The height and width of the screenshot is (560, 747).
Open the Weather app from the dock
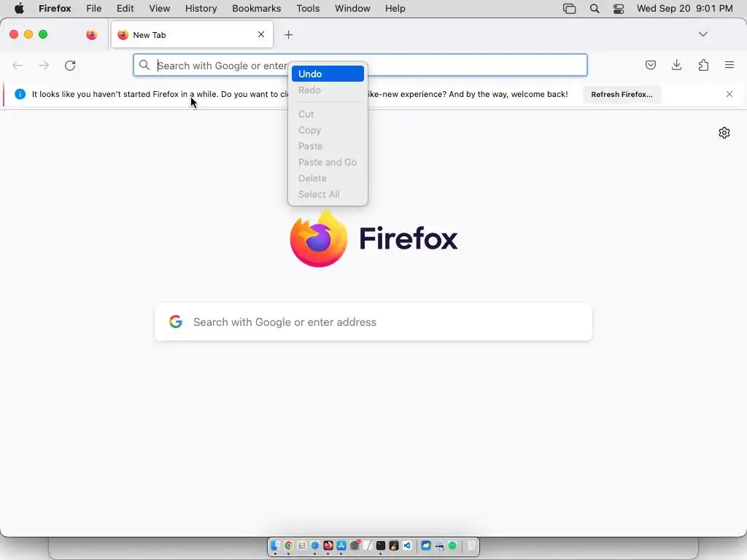(426, 545)
